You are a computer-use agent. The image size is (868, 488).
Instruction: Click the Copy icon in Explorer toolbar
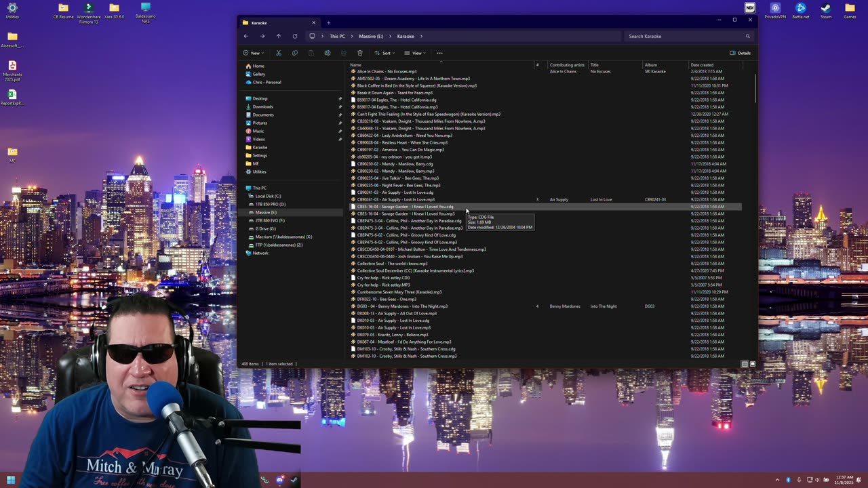294,53
